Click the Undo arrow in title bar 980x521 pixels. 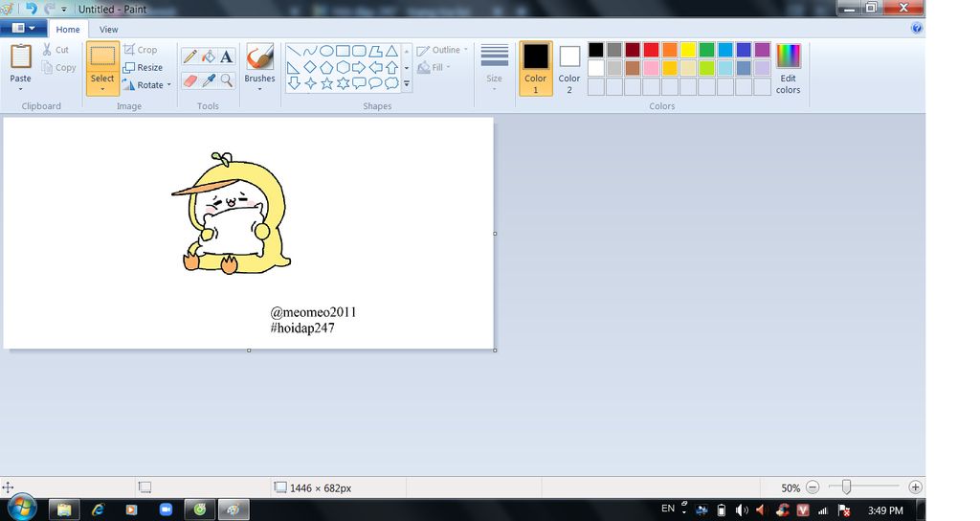tap(31, 9)
